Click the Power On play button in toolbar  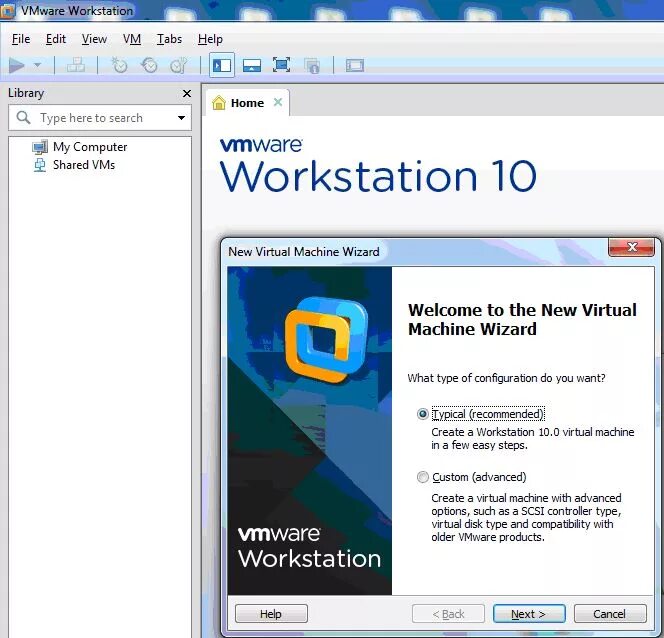pyautogui.click(x=17, y=66)
